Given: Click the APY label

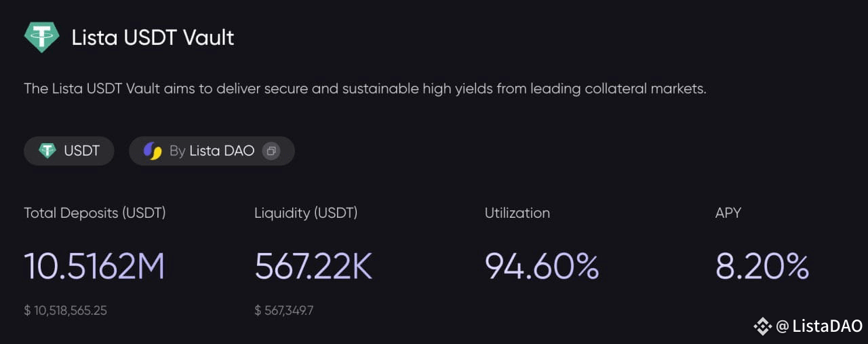Looking at the screenshot, I should tap(728, 213).
